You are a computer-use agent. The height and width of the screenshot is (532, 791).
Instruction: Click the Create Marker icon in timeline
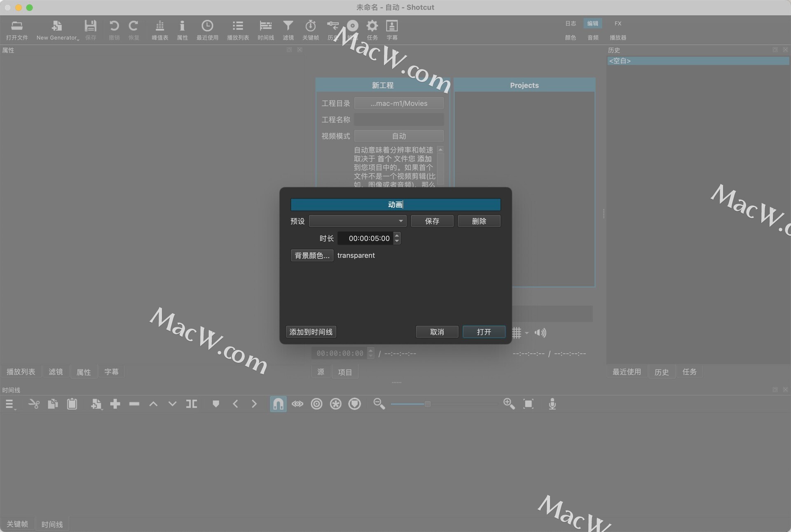click(215, 404)
